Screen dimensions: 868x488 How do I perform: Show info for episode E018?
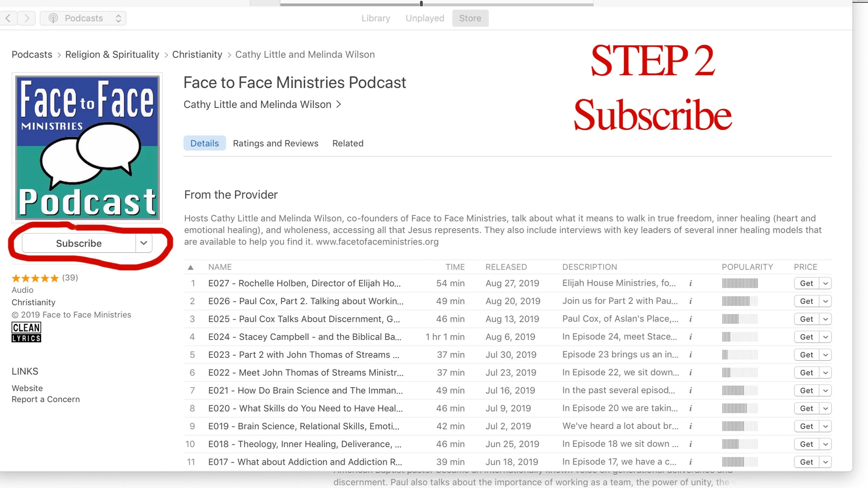691,444
